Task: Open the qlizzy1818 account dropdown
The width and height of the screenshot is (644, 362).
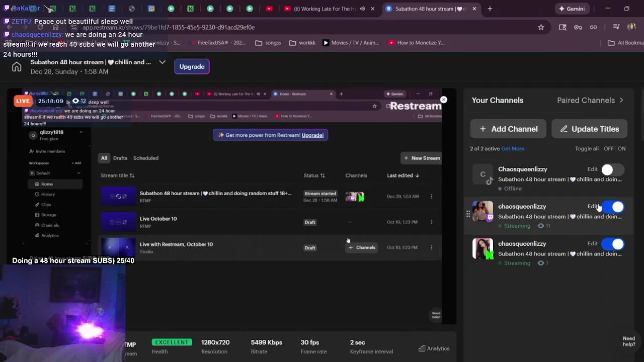Action: [80, 132]
